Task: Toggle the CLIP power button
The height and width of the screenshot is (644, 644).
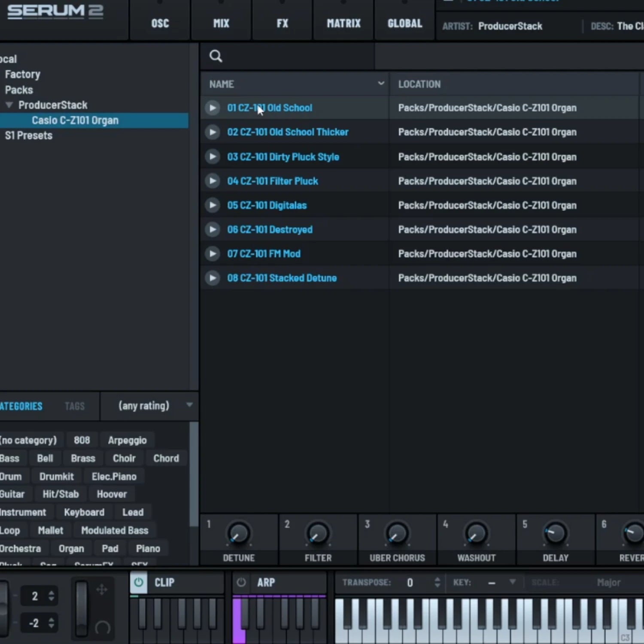Action: (139, 582)
